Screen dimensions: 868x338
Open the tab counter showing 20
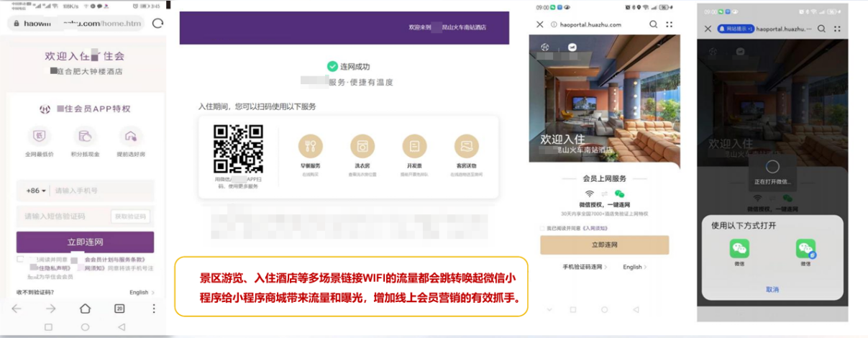click(x=119, y=309)
